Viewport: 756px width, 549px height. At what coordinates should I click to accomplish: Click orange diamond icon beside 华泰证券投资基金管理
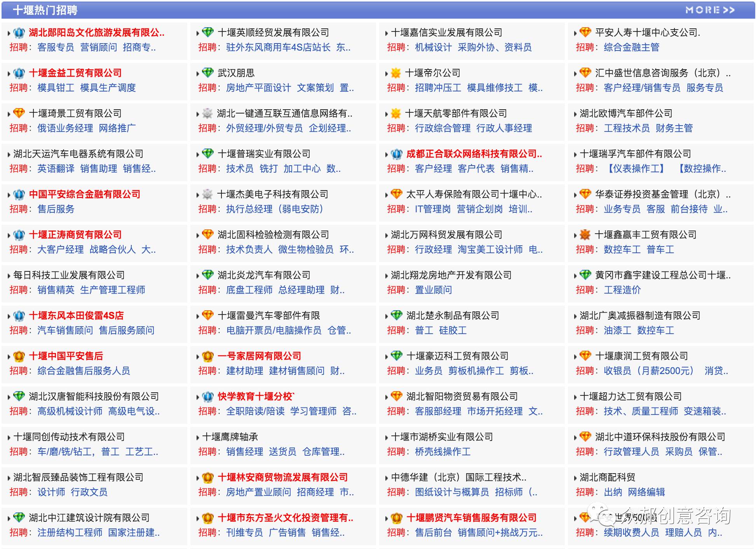coord(585,194)
